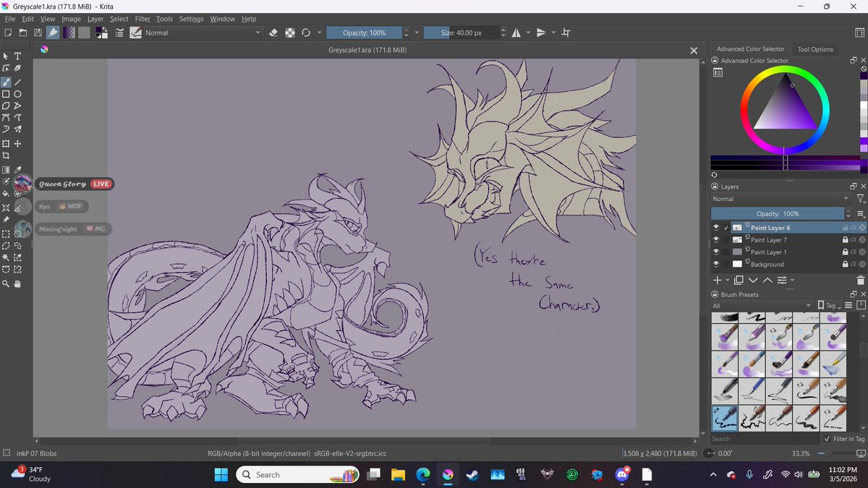Screen dimensions: 868x488
Task: Select the Transform tool
Action: point(6,144)
